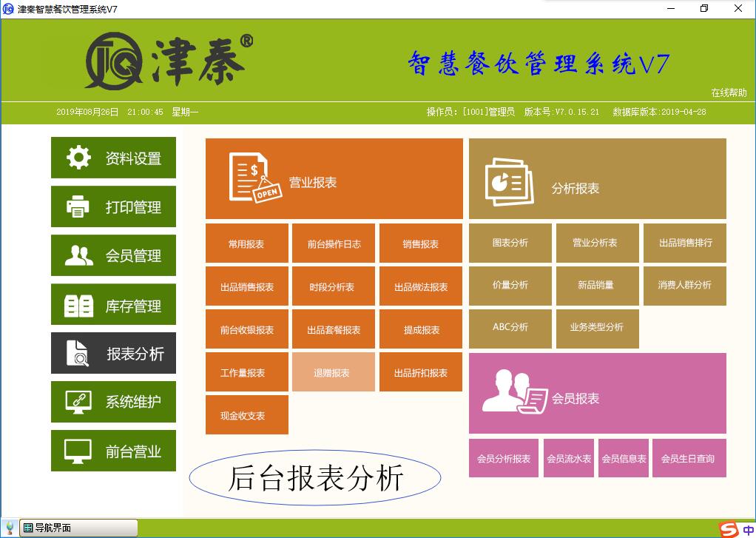Image resolution: width=756 pixels, height=538 pixels.
Task: Open 出品销售排行 analysis report
Action: 685,243
